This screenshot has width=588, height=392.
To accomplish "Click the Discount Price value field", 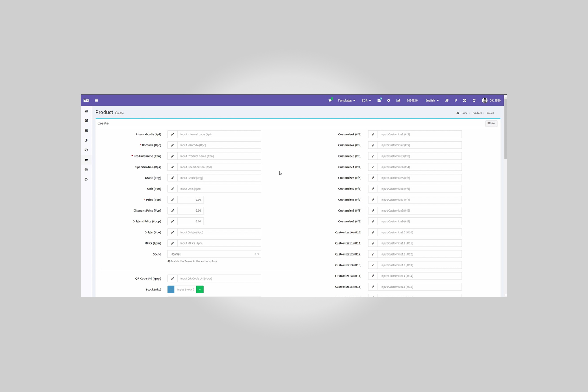I will pos(190,211).
